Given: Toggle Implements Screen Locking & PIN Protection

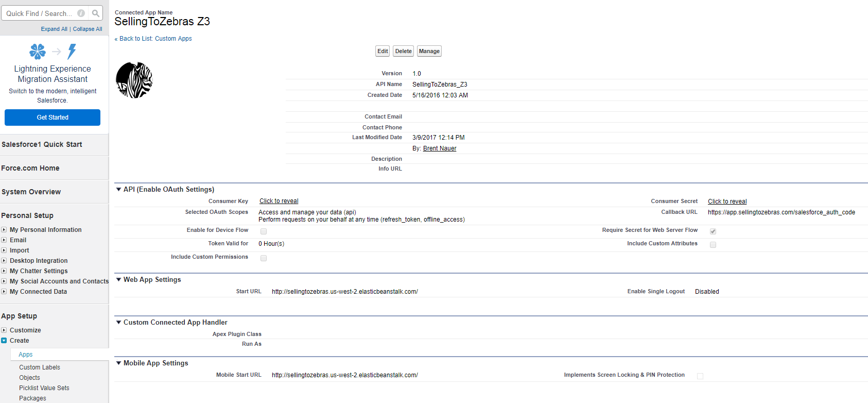Looking at the screenshot, I should coord(700,376).
